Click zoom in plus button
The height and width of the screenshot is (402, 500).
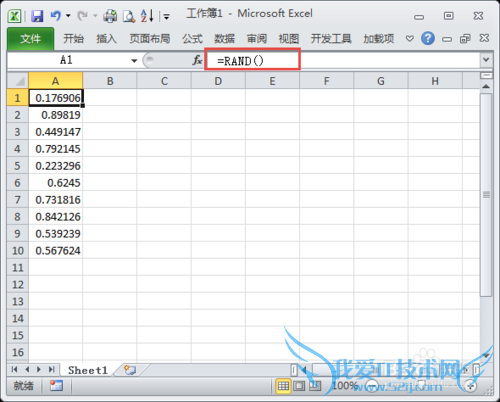[x=470, y=386]
